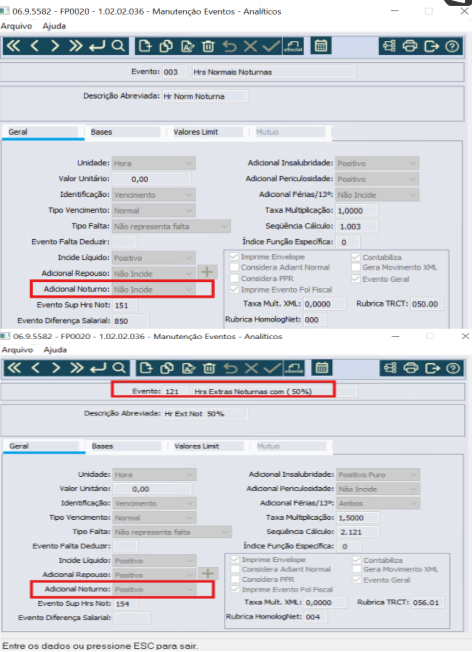This screenshot has height=652, width=472.
Task: Click undo icon in Evento 003 window toolbar
Action: [229, 46]
